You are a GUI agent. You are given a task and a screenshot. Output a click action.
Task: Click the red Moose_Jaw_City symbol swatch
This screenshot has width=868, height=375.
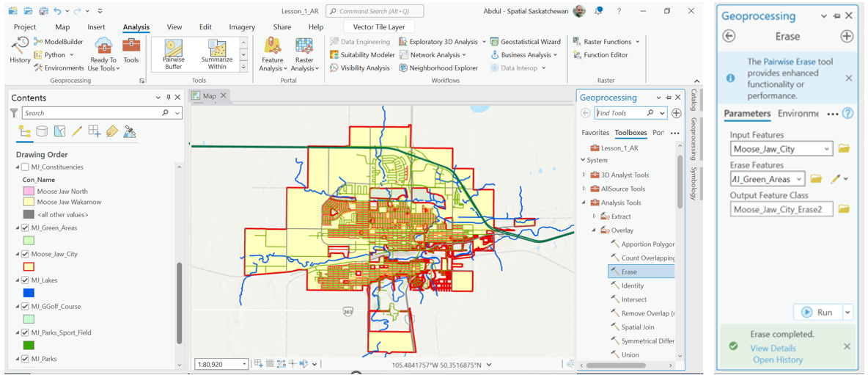pyautogui.click(x=29, y=267)
